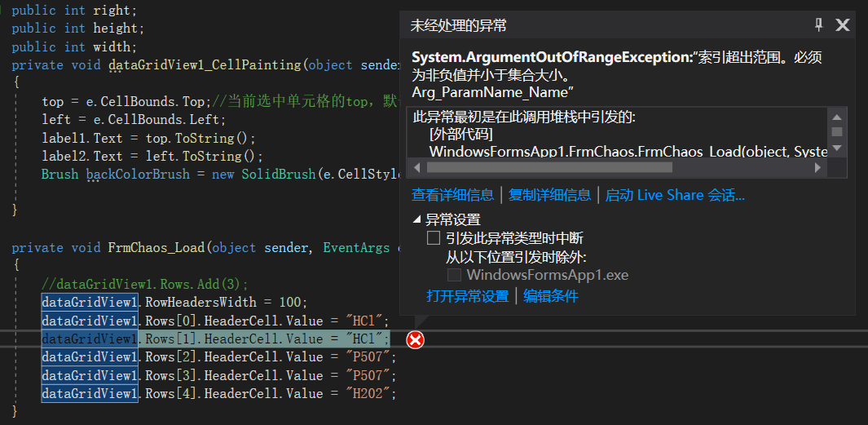The image size is (868, 425).
Task: Click FrmChaos_Load method name in code
Action: [156, 248]
